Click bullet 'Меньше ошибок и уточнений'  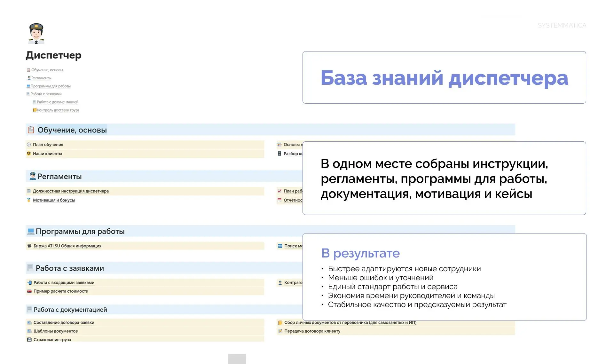[x=381, y=278]
